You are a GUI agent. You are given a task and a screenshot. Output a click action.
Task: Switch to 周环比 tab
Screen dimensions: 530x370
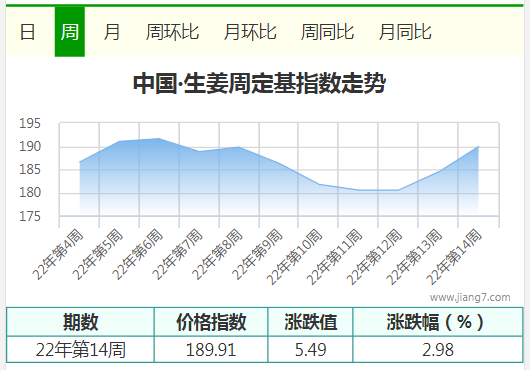tap(172, 32)
